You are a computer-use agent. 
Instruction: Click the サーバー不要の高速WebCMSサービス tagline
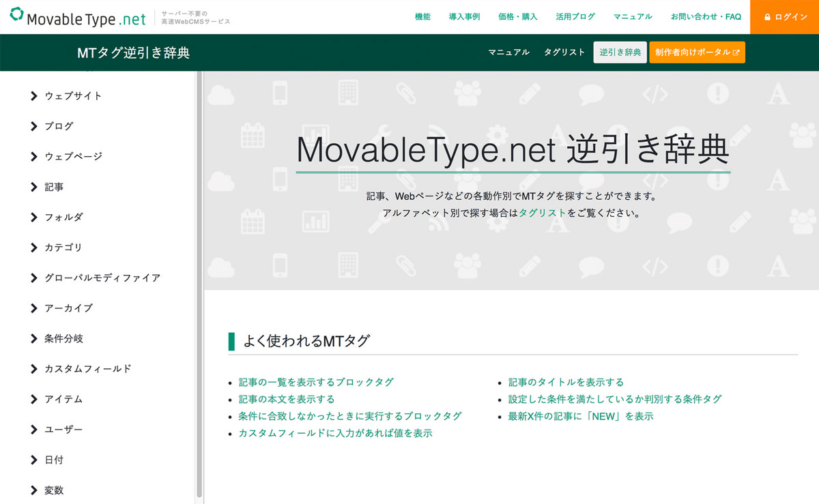pos(196,18)
